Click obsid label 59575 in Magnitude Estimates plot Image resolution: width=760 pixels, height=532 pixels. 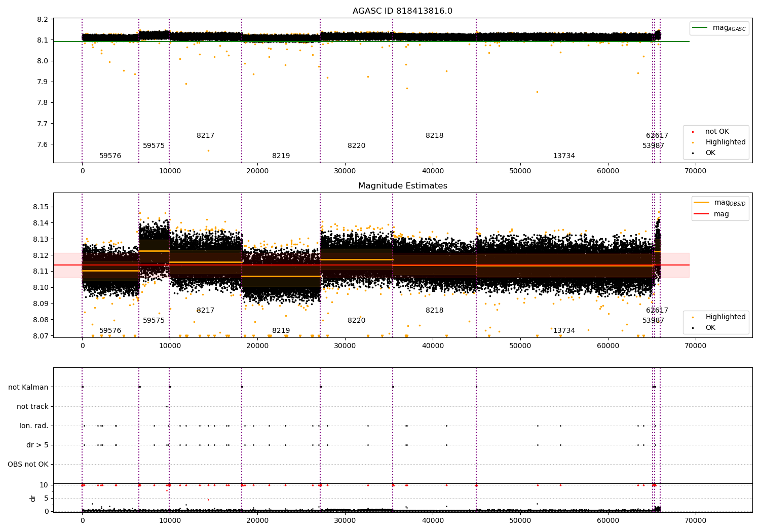154,321
